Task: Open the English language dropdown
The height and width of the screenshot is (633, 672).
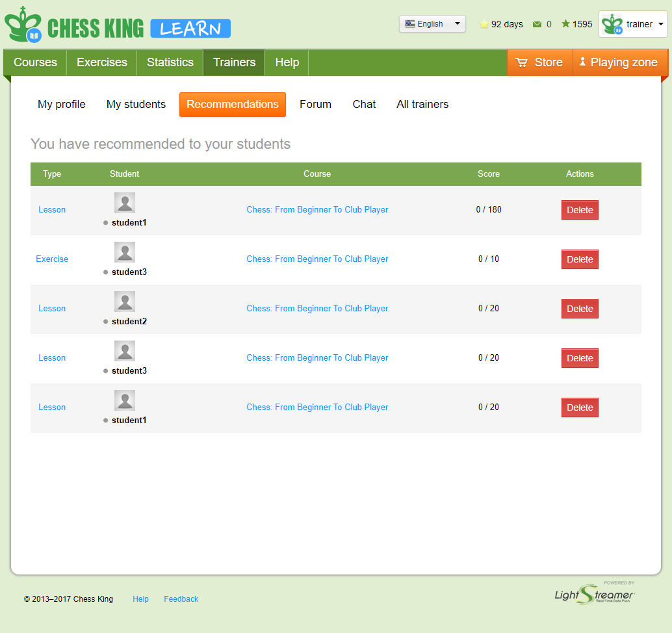Action: point(432,24)
